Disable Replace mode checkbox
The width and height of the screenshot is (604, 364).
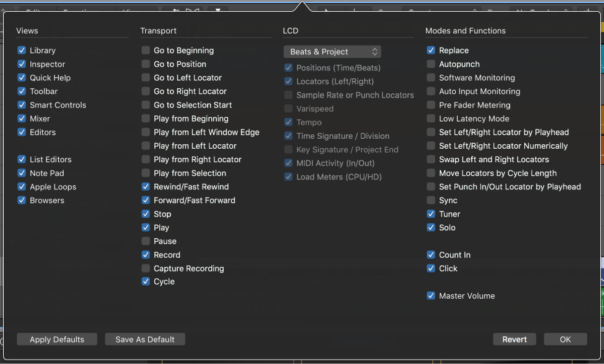[430, 50]
